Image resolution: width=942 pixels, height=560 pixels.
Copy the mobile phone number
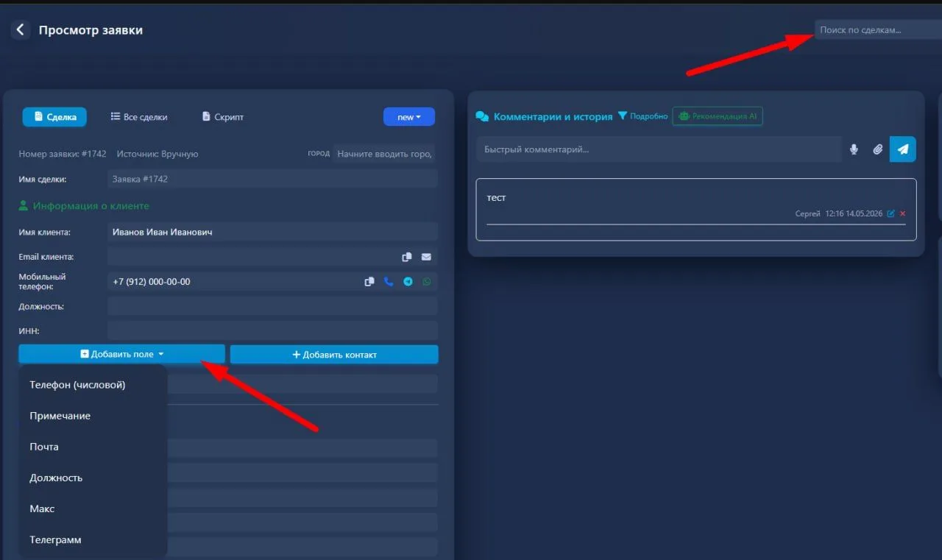[x=369, y=282]
